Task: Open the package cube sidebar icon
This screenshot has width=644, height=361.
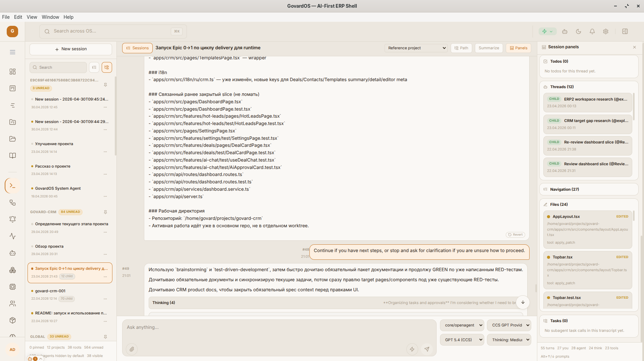Action: [12, 320]
